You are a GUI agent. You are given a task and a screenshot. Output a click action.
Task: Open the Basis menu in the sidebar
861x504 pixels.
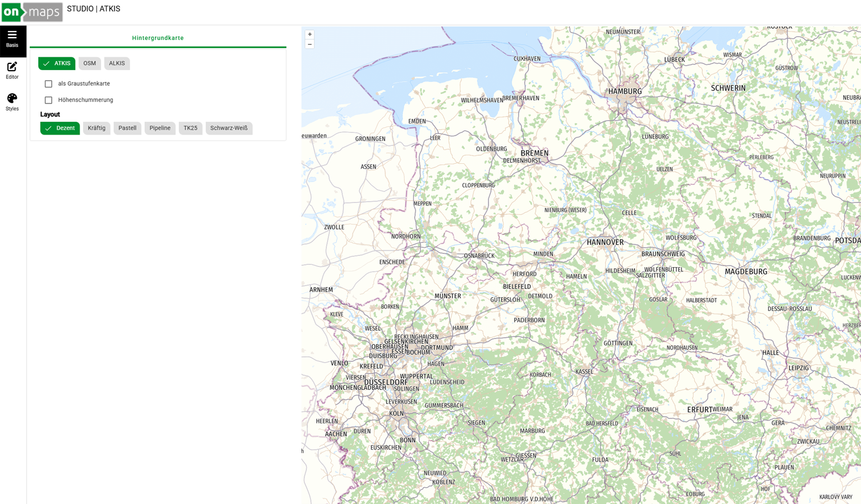(x=13, y=41)
